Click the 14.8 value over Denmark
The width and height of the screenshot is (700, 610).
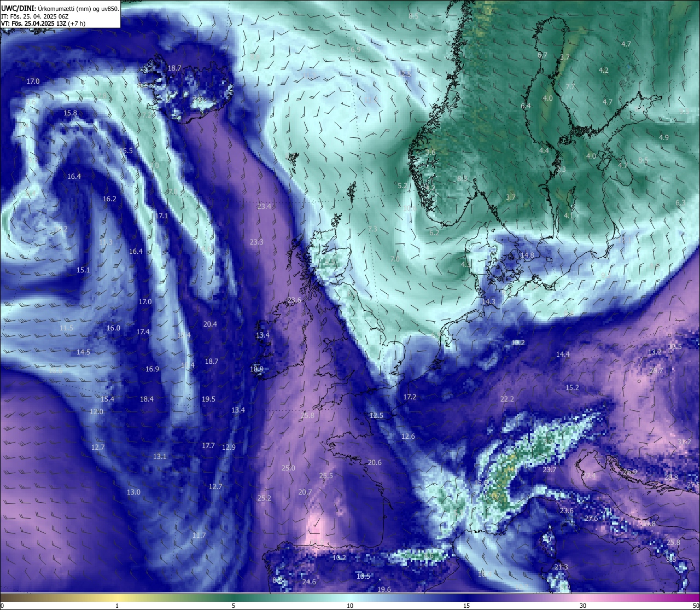tap(527, 255)
